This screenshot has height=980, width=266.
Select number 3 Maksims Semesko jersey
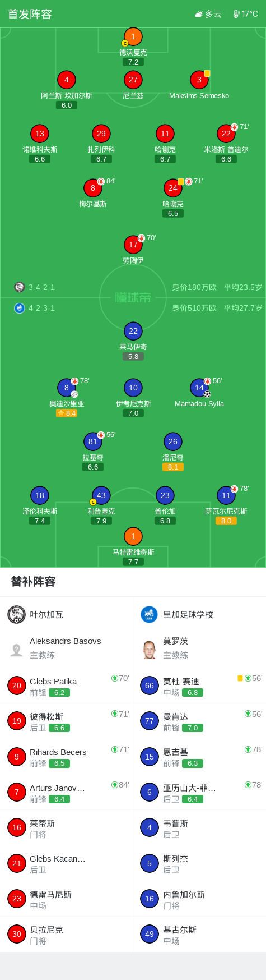point(199,80)
